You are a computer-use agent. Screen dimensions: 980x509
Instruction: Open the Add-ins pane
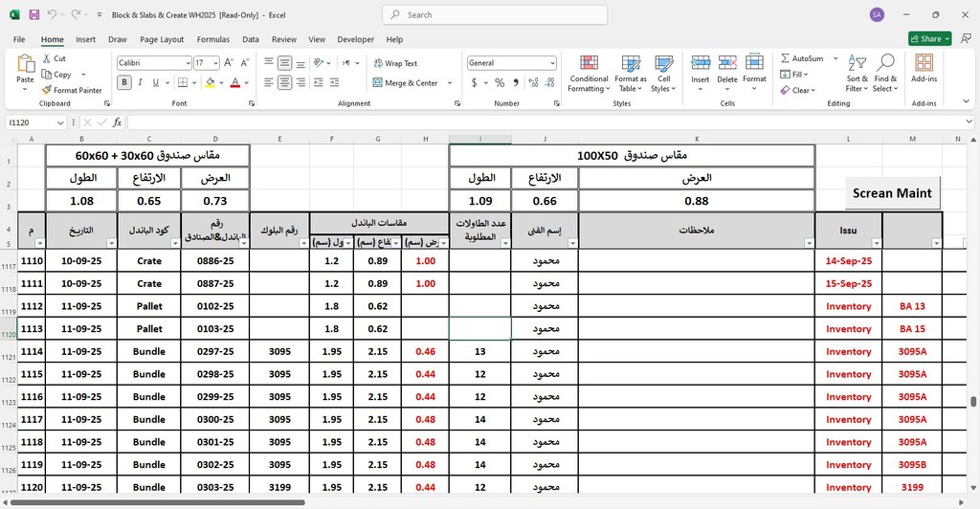click(x=924, y=67)
